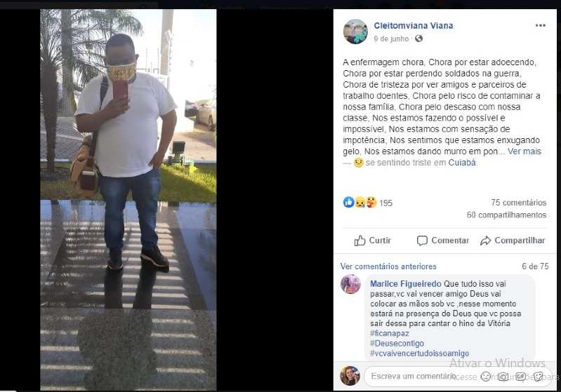The width and height of the screenshot is (561, 392).
Task: Click Cleitomviana Viana's profile picture
Action: point(355,32)
